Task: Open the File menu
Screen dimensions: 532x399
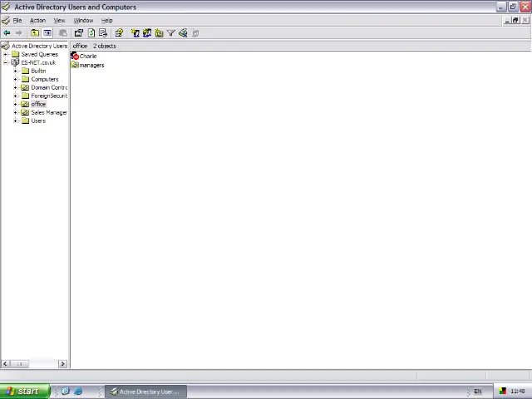Action: (17, 20)
